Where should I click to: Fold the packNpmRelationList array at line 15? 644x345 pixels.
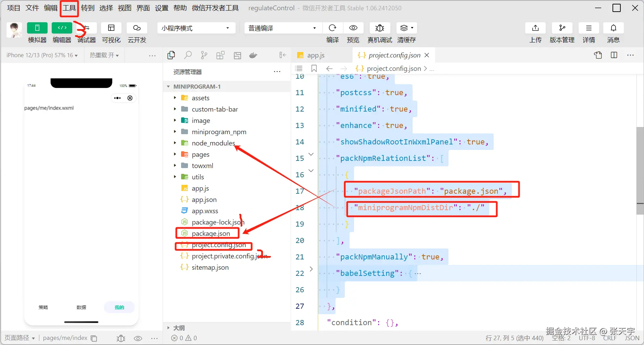coord(311,154)
